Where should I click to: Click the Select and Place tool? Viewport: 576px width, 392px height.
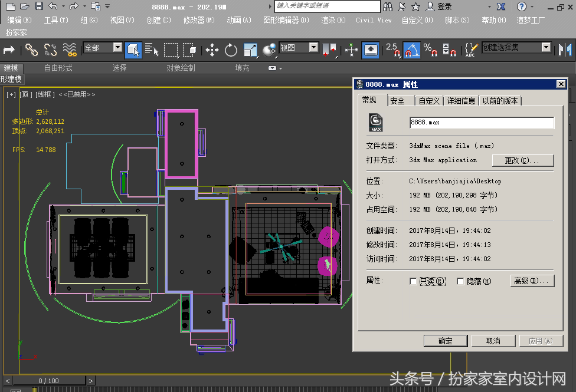tap(269, 50)
